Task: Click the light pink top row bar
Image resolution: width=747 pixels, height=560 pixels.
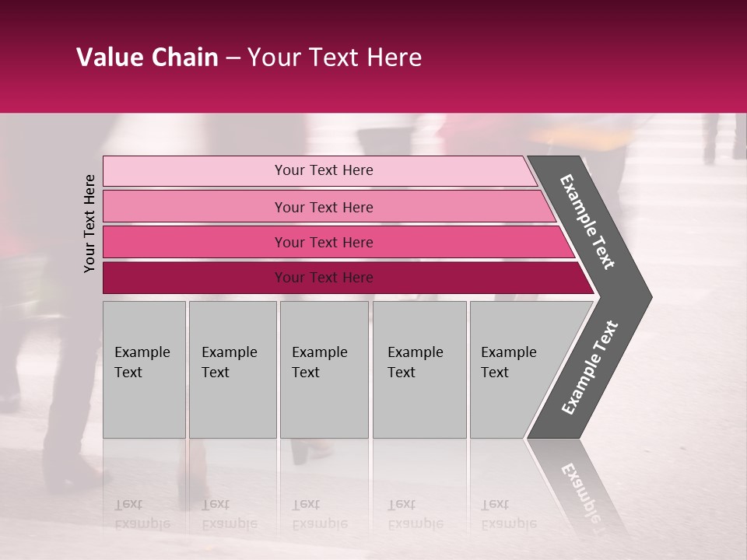Action: click(320, 171)
